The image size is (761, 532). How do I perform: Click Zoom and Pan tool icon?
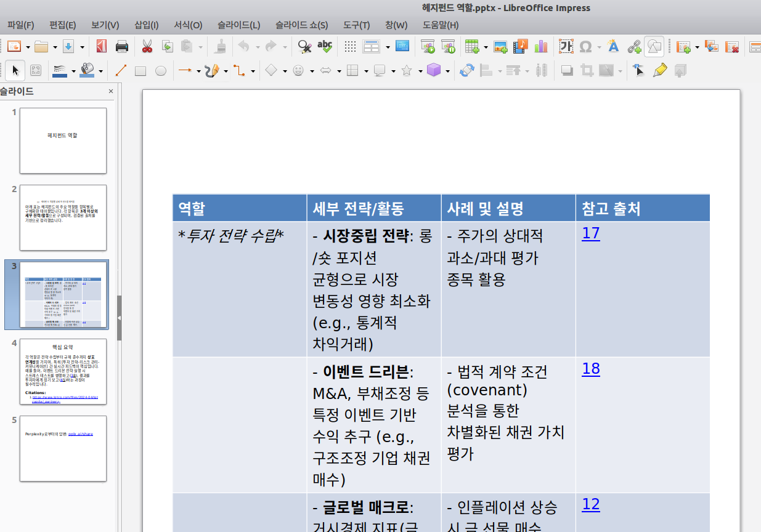pyautogui.click(x=36, y=71)
